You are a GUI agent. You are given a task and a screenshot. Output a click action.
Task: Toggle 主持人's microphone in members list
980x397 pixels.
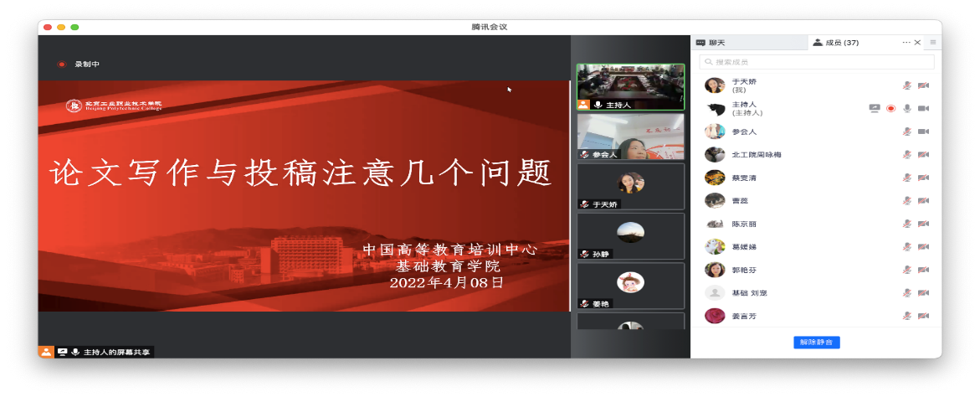pyautogui.click(x=906, y=108)
